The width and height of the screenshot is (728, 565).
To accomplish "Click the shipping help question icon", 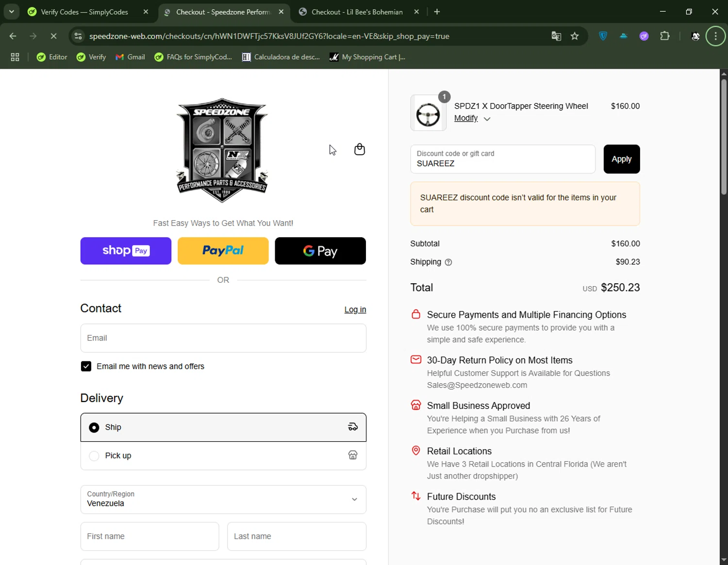I will [x=448, y=262].
